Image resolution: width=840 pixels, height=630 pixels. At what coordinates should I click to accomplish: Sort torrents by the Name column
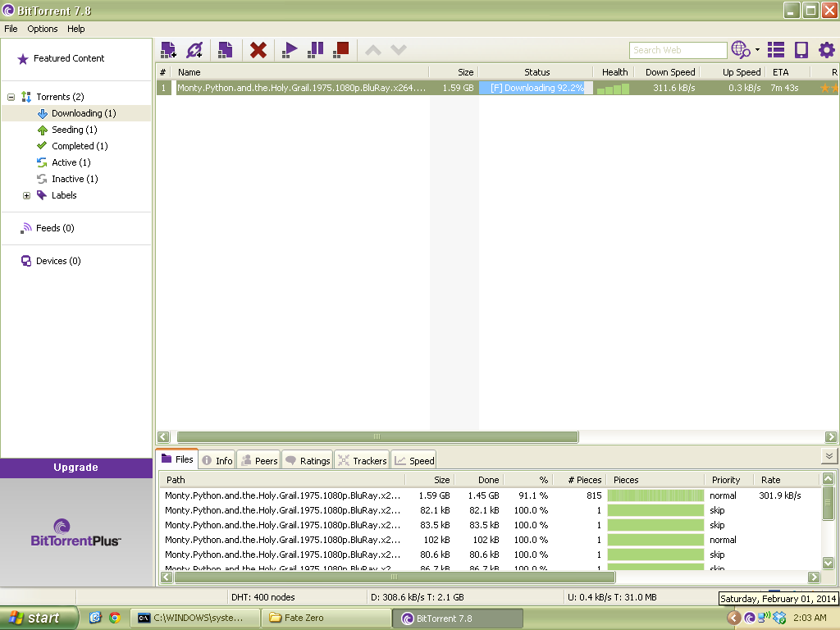[x=300, y=72]
